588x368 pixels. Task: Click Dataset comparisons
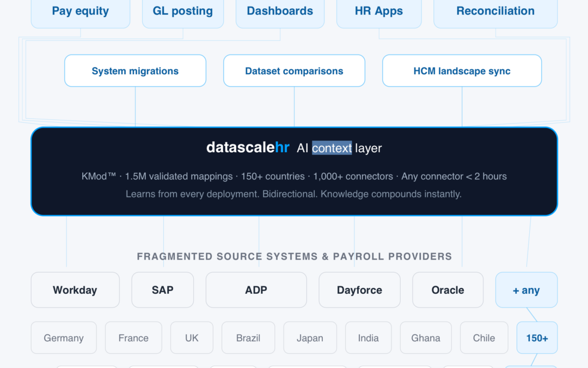294,70
